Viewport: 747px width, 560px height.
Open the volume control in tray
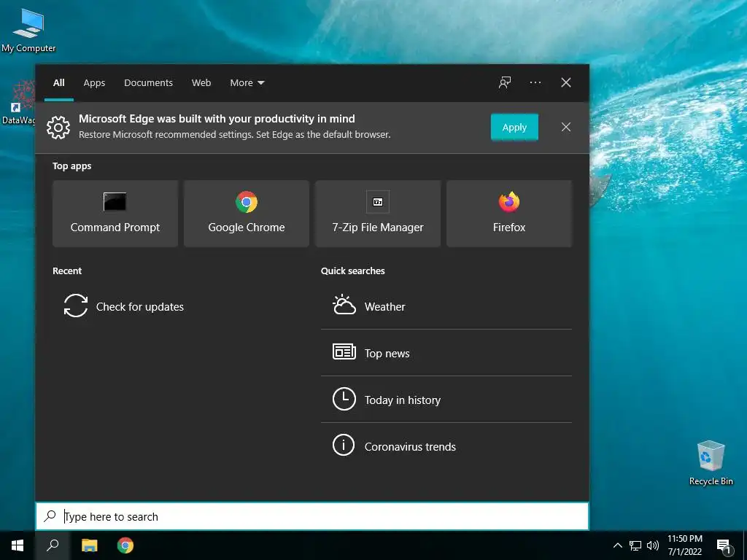(653, 545)
